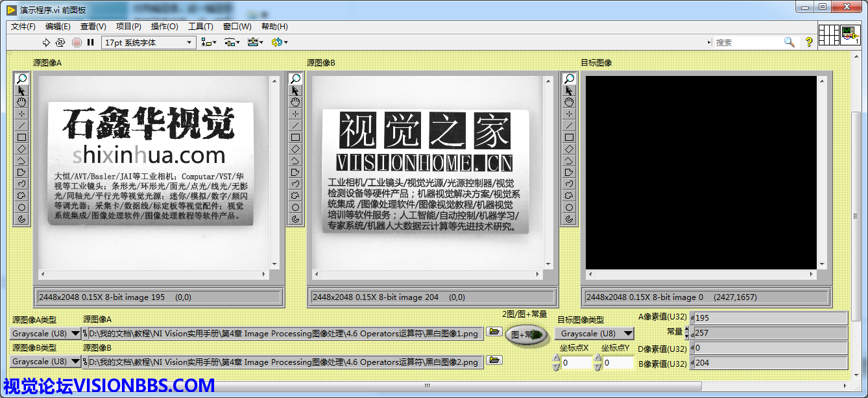
Task: Click the browse folder icon for 源图像A path
Action: point(494,332)
